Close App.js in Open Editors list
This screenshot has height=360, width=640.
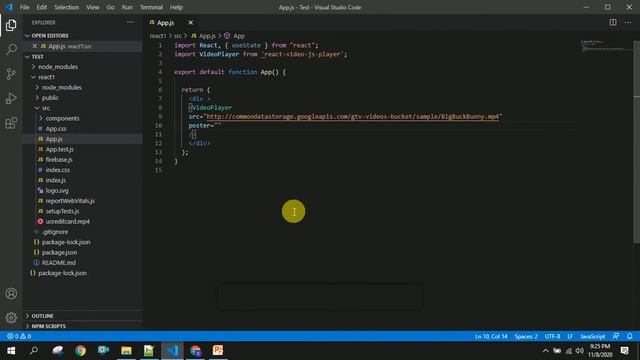pos(35,46)
